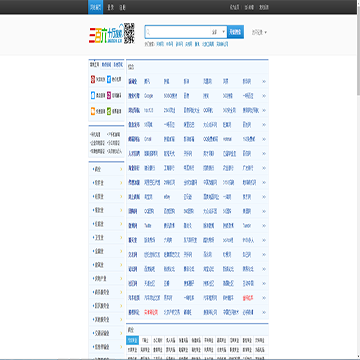The height and width of the screenshot is (360, 360).
Task: Open the category dropdown inside the search box
Action: tap(218, 32)
